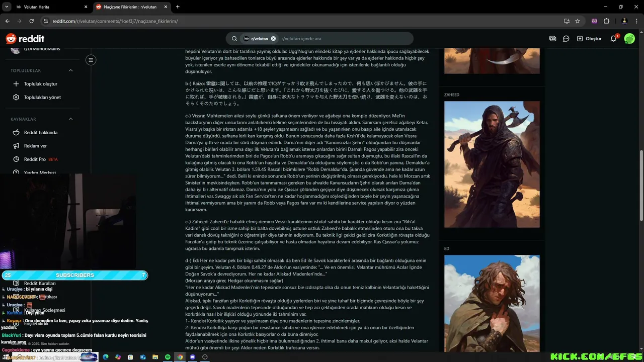Collapse the left navigation sidebar
Image resolution: width=644 pixels, height=362 pixels.
pos(91,60)
